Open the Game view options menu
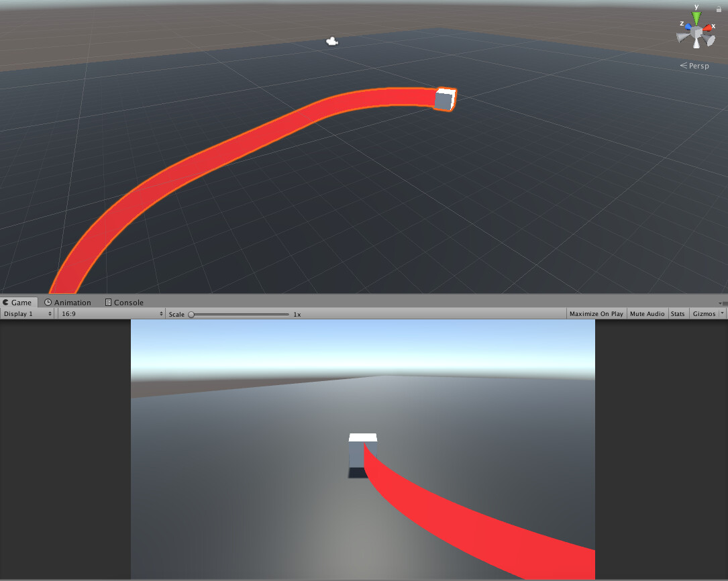 (x=725, y=303)
